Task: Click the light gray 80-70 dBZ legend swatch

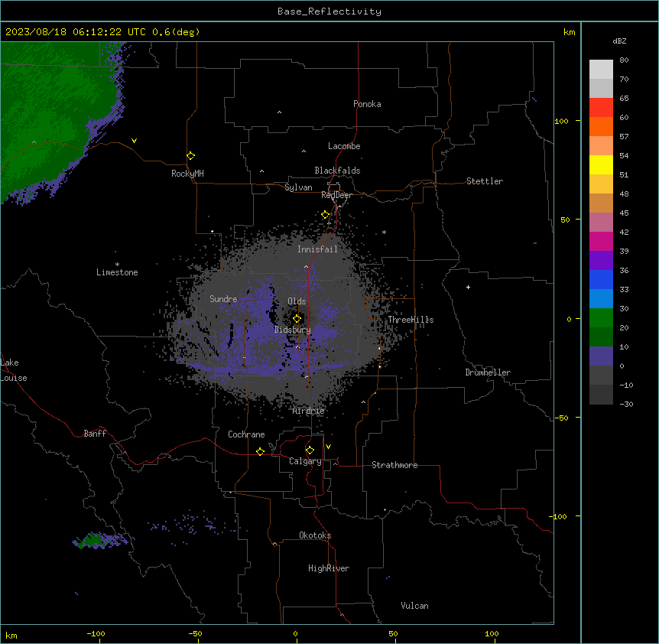Action: click(x=601, y=70)
